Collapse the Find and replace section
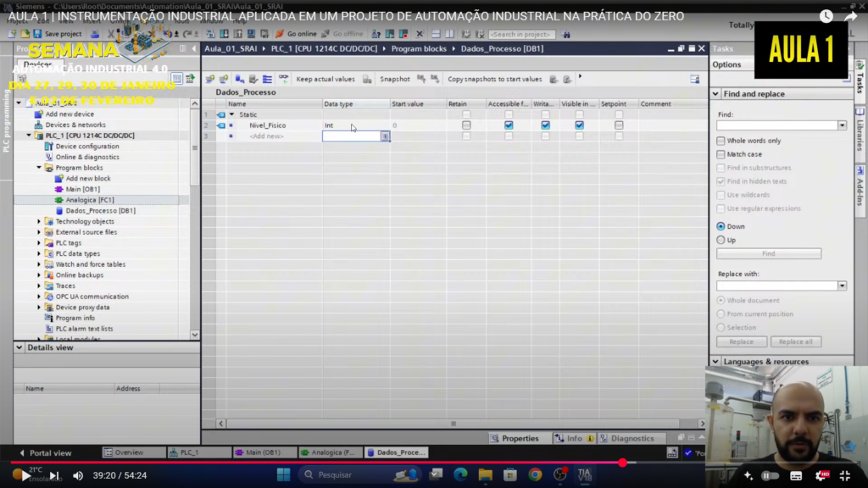 click(x=715, y=94)
